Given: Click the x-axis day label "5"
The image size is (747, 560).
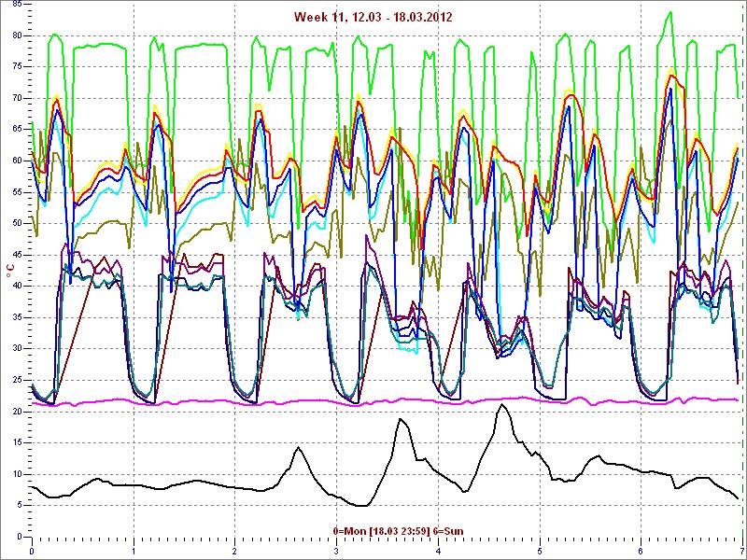Looking at the screenshot, I should pyautogui.click(x=540, y=552).
